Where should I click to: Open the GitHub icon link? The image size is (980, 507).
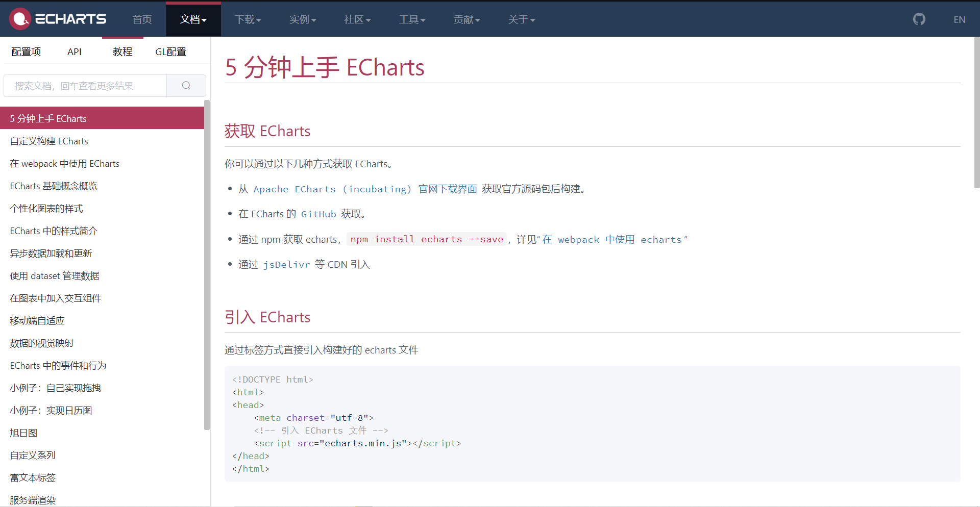coord(919,19)
